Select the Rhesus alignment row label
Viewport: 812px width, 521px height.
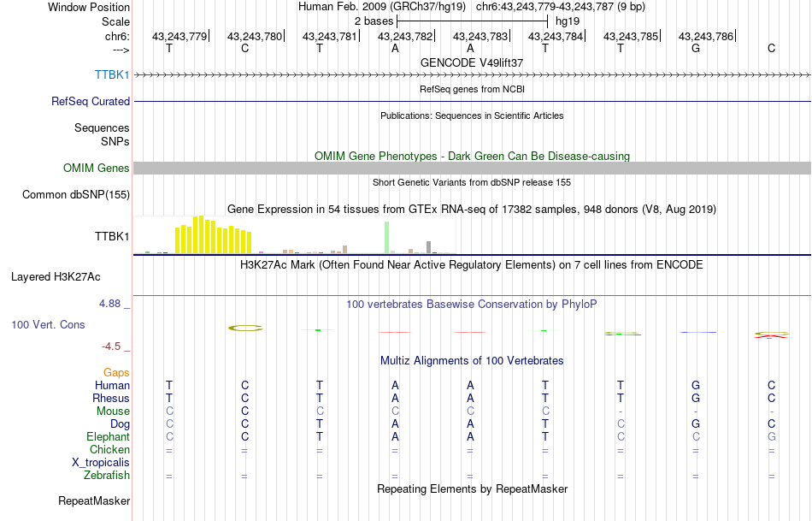pos(110,398)
